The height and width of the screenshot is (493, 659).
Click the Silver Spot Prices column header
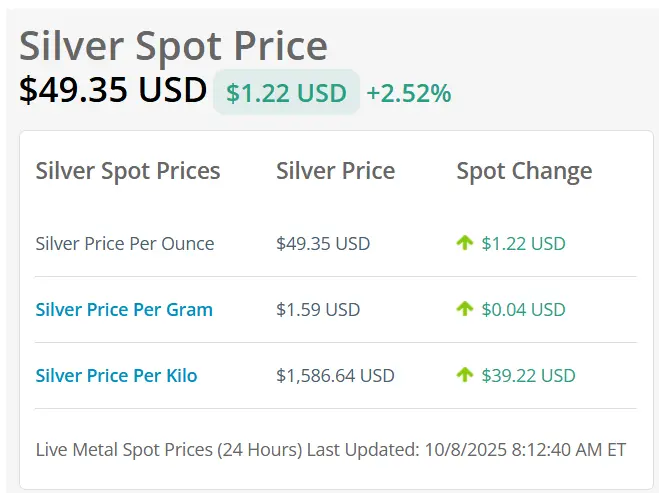pos(128,171)
